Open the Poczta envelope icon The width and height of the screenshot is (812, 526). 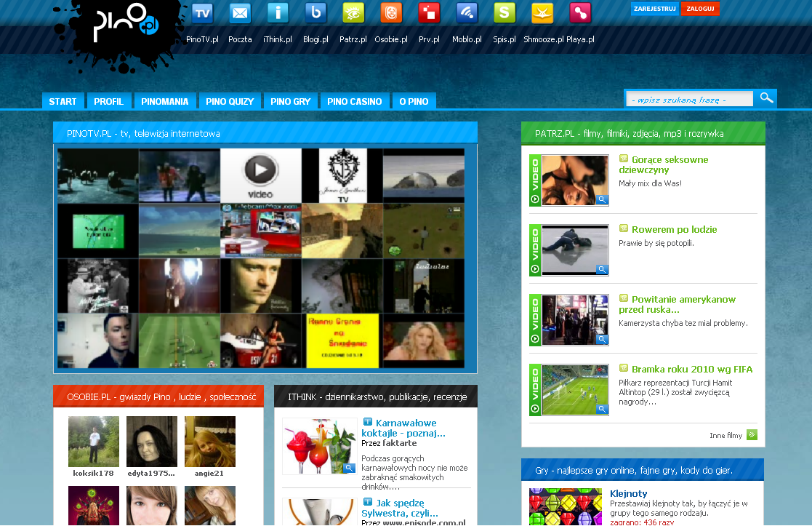(241, 13)
